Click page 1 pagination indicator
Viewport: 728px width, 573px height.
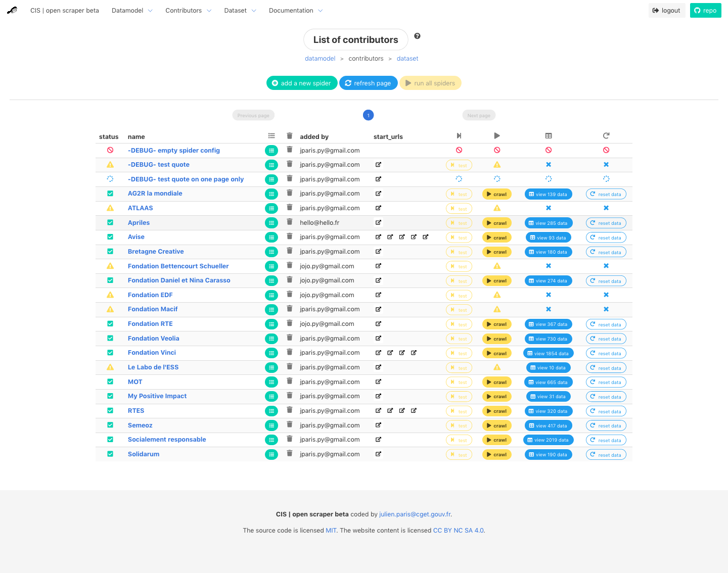click(x=369, y=115)
